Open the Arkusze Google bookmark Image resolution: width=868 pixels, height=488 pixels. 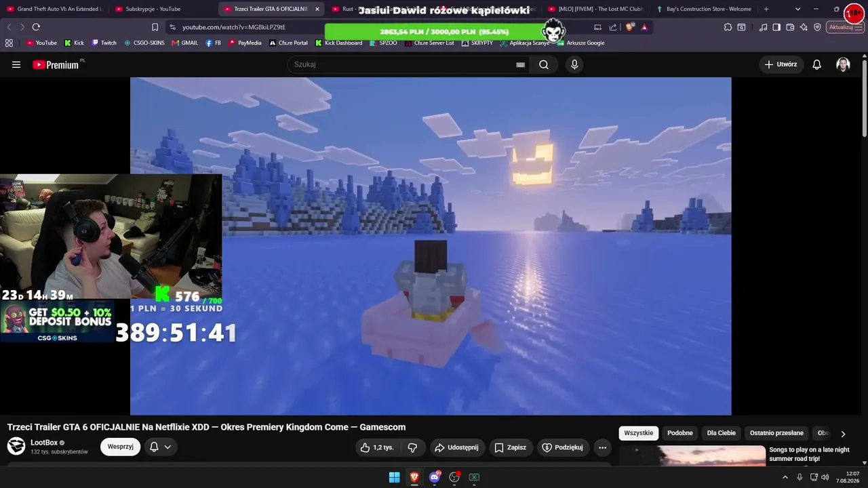(x=581, y=43)
